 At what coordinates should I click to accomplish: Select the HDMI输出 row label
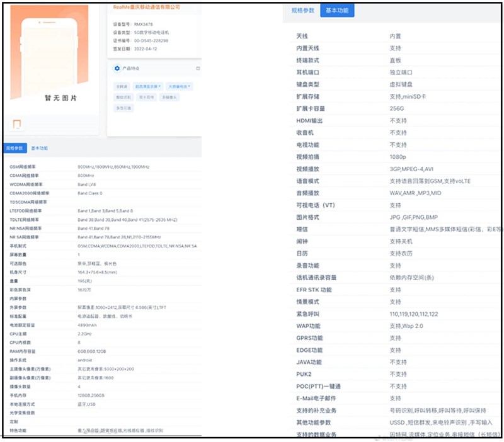[309, 121]
